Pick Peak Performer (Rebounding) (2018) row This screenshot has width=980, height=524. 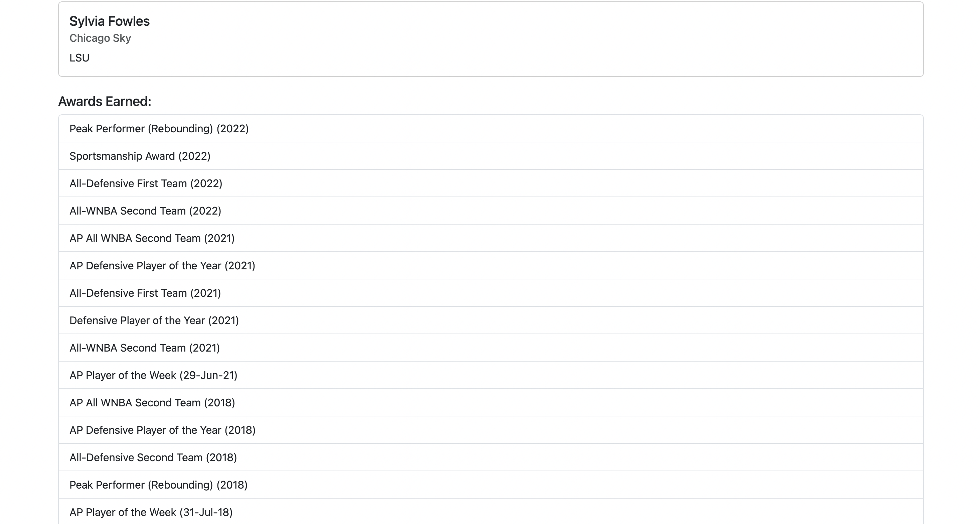pyautogui.click(x=159, y=485)
